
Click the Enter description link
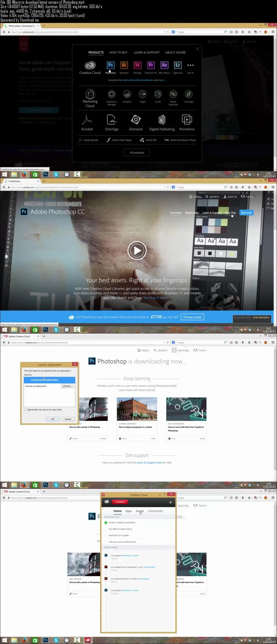261,318
